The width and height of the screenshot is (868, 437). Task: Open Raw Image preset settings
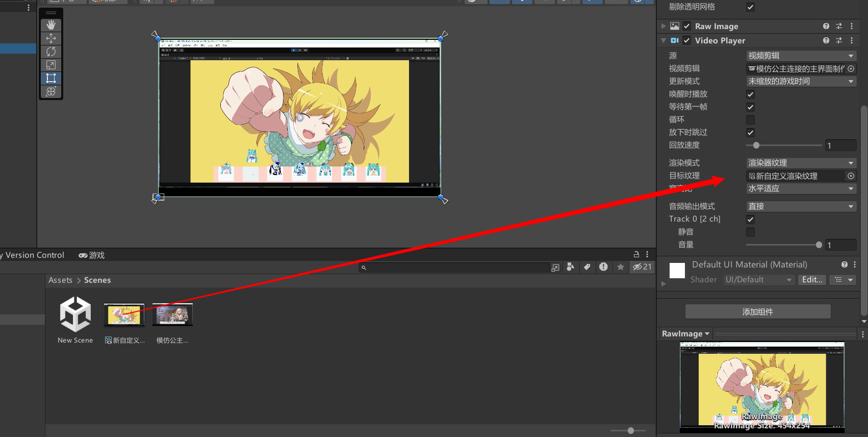pos(839,26)
